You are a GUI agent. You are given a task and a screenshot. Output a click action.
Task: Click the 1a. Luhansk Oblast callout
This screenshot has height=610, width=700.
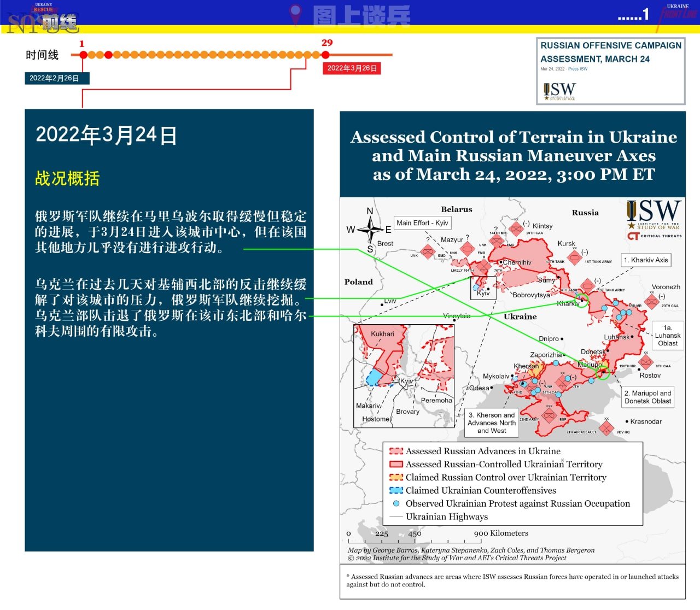click(x=668, y=336)
